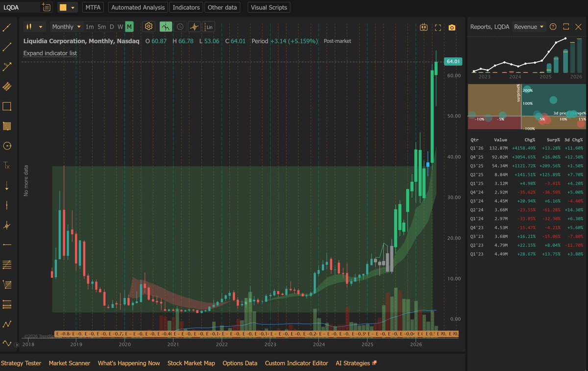Switch to the 1m timeframe
Image resolution: width=588 pixels, height=371 pixels.
(90, 27)
